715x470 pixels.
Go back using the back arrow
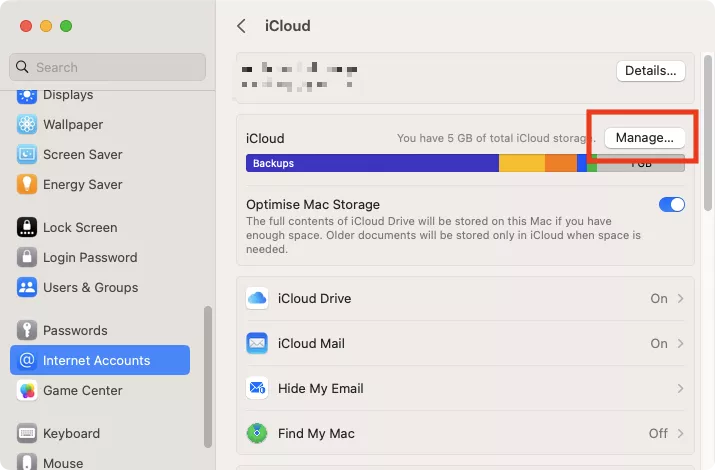pyautogui.click(x=242, y=26)
